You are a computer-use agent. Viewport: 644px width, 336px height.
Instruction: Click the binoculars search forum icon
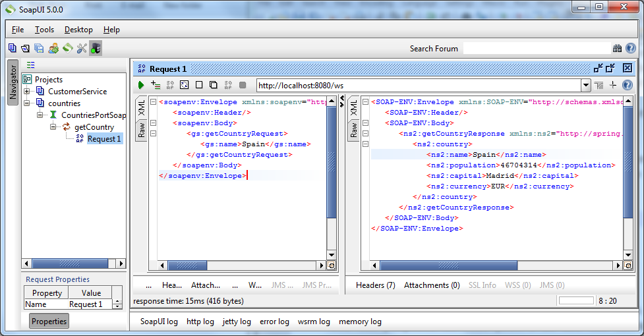[617, 48]
